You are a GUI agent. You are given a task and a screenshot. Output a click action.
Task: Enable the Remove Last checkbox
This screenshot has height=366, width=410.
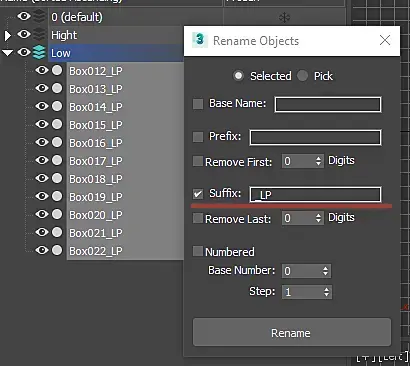(198, 218)
